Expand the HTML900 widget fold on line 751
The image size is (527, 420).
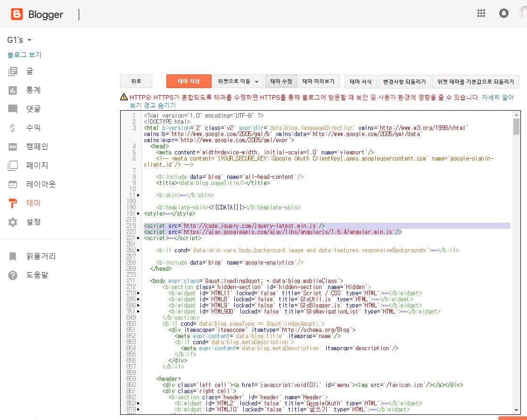[x=139, y=312]
